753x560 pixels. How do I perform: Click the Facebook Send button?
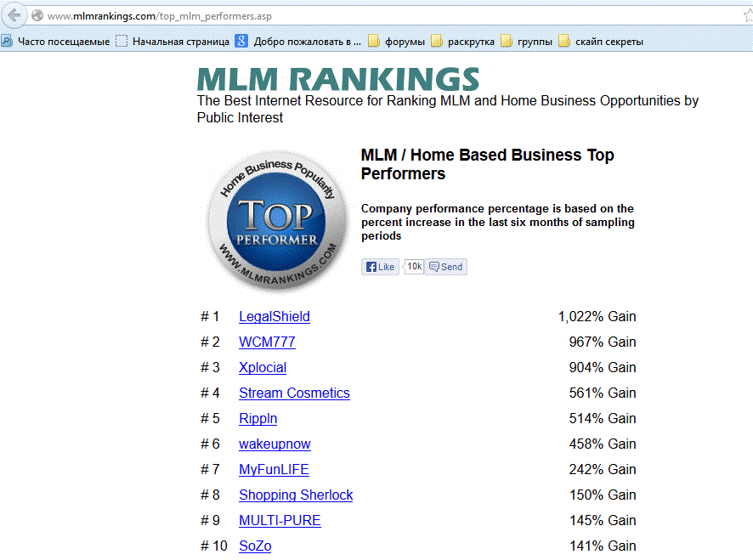445,267
